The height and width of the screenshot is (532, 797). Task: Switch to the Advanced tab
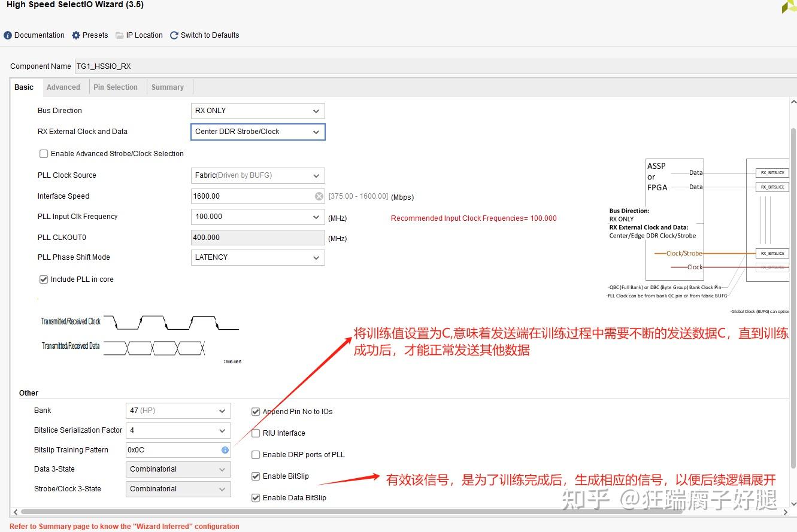63,87
